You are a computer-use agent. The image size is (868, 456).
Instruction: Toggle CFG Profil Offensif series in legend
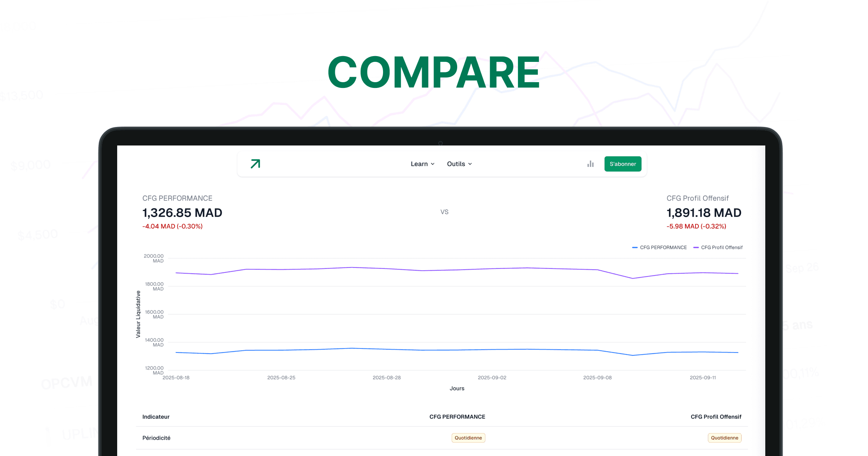(x=722, y=248)
